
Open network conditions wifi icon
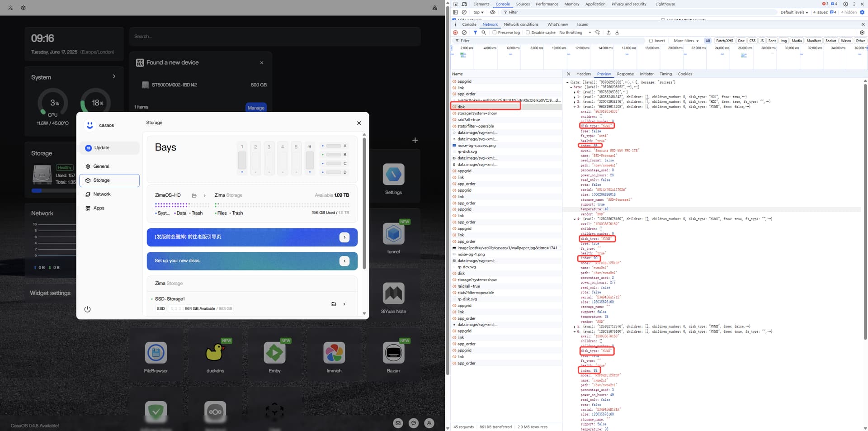click(x=597, y=33)
